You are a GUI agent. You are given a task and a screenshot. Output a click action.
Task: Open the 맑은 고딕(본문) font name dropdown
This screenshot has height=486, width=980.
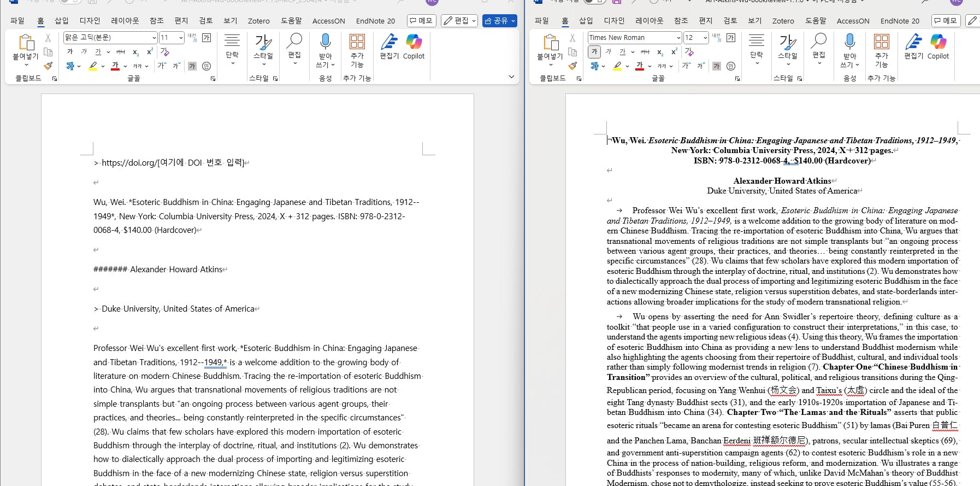click(x=154, y=38)
